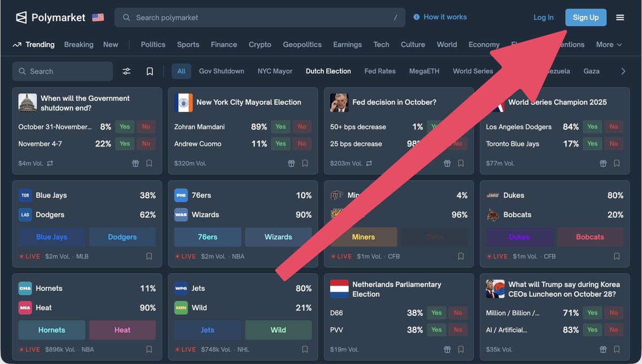This screenshot has height=364, width=642.
Task: Click the Netherlands flag thumbnail
Action: [x=339, y=289]
